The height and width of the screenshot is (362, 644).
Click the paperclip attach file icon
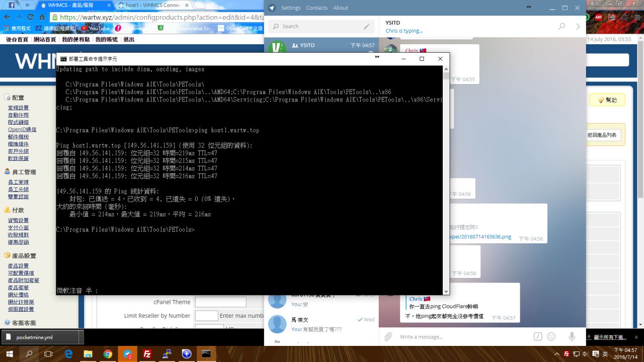388,337
